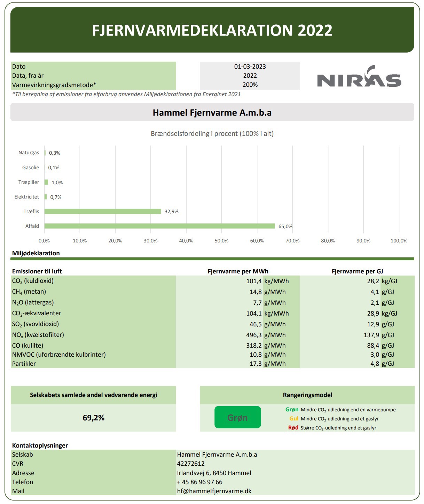Click the 'Kontaktoplysninger' heading
The image size is (424, 504).
(x=40, y=445)
